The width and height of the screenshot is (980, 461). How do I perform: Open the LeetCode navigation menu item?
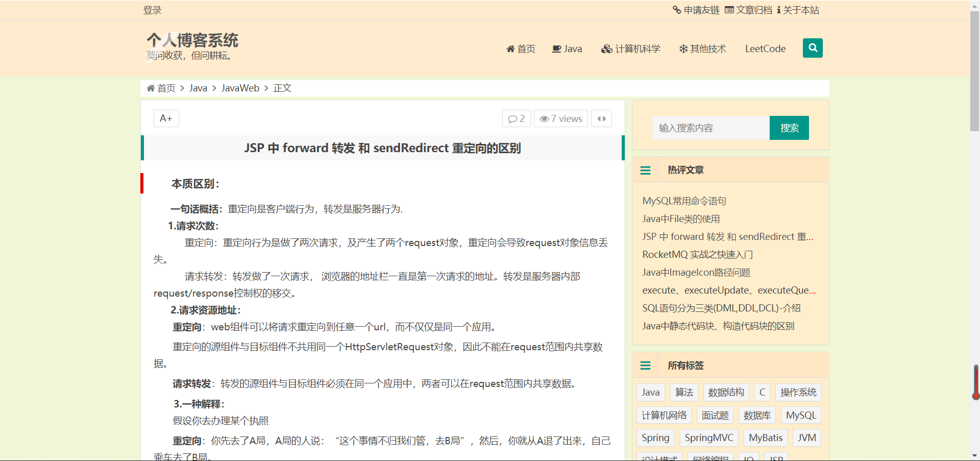pos(765,48)
